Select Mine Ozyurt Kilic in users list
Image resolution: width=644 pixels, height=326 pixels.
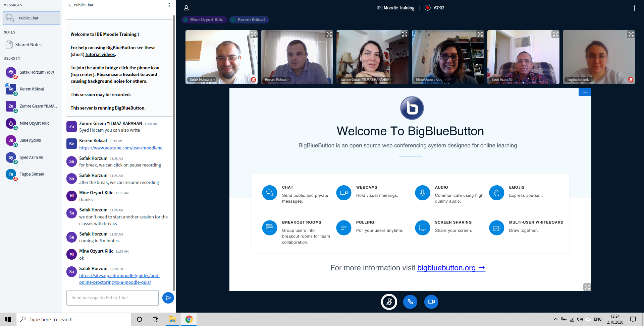click(x=32, y=123)
